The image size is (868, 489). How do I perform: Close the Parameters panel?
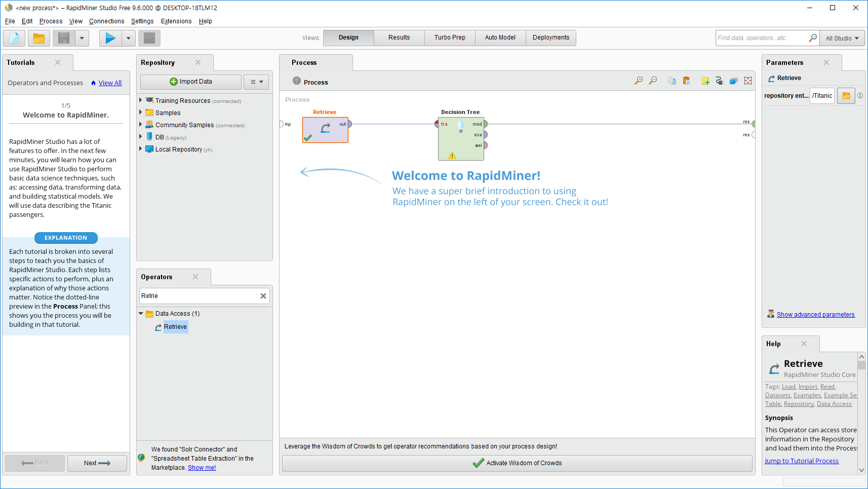(x=826, y=62)
